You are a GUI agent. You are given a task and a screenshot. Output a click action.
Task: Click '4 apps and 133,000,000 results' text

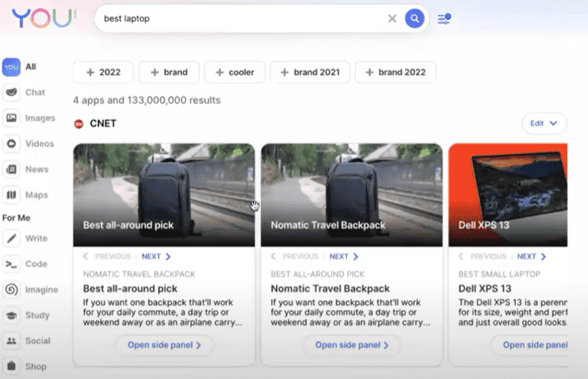click(147, 100)
